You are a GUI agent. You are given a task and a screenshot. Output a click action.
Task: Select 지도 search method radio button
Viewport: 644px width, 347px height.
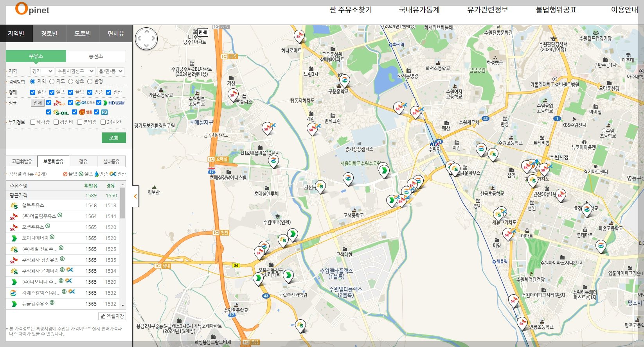pyautogui.click(x=52, y=81)
